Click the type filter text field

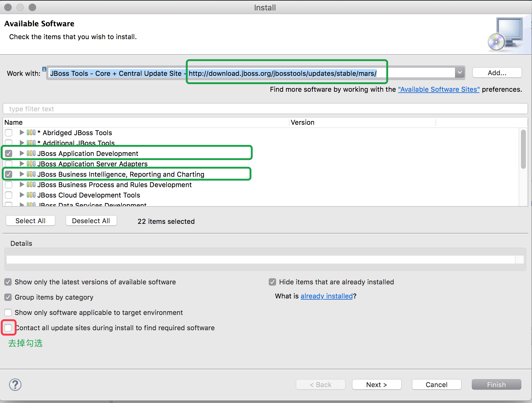click(265, 109)
